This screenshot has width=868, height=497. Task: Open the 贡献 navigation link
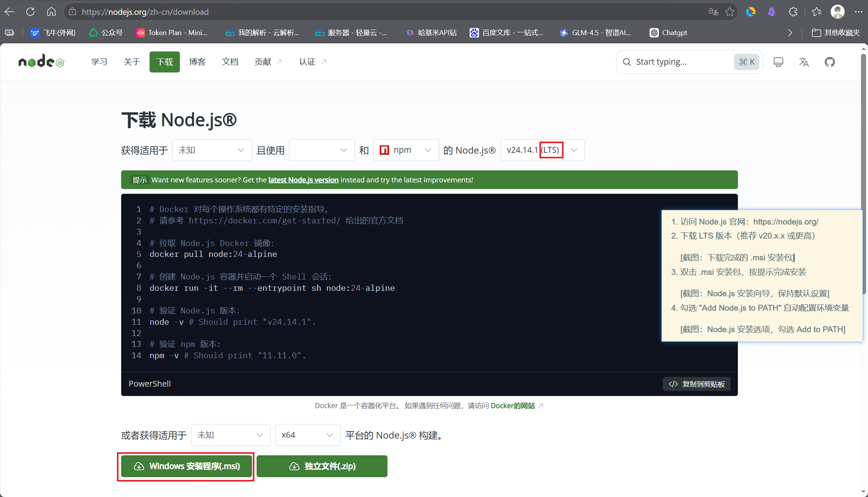pyautogui.click(x=268, y=62)
